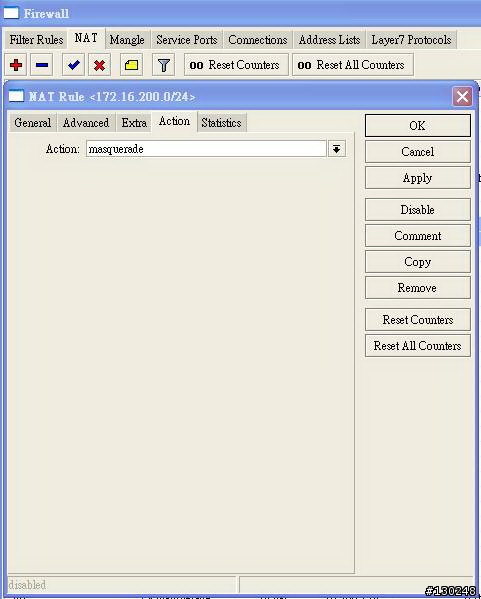Close the NAT Rule dialog
Screen dimensions: 481x599
click(x=462, y=96)
